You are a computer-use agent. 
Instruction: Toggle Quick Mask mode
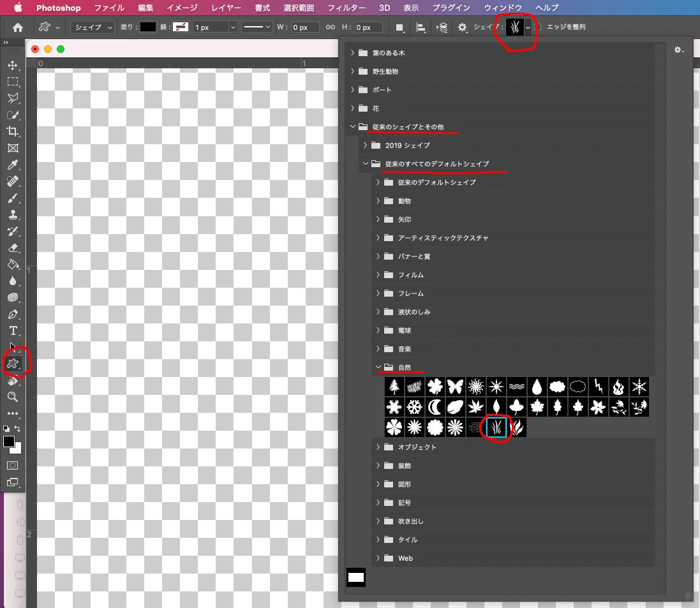pos(13,466)
